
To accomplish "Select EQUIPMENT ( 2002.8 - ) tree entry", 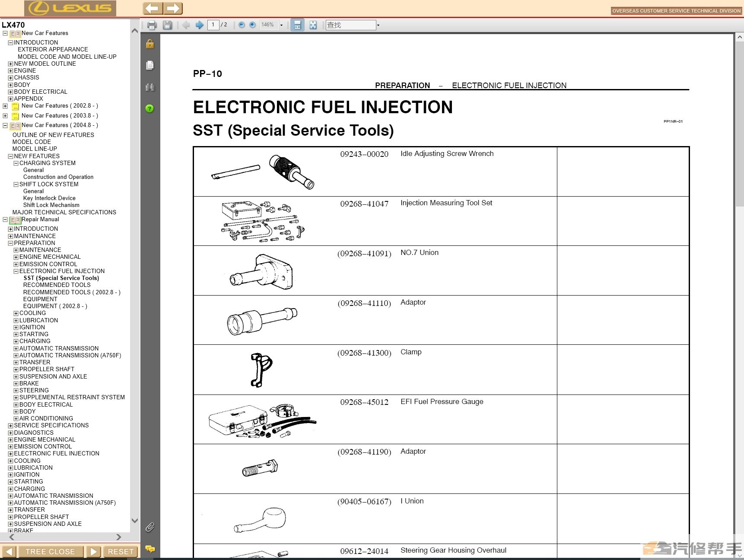I will click(55, 306).
